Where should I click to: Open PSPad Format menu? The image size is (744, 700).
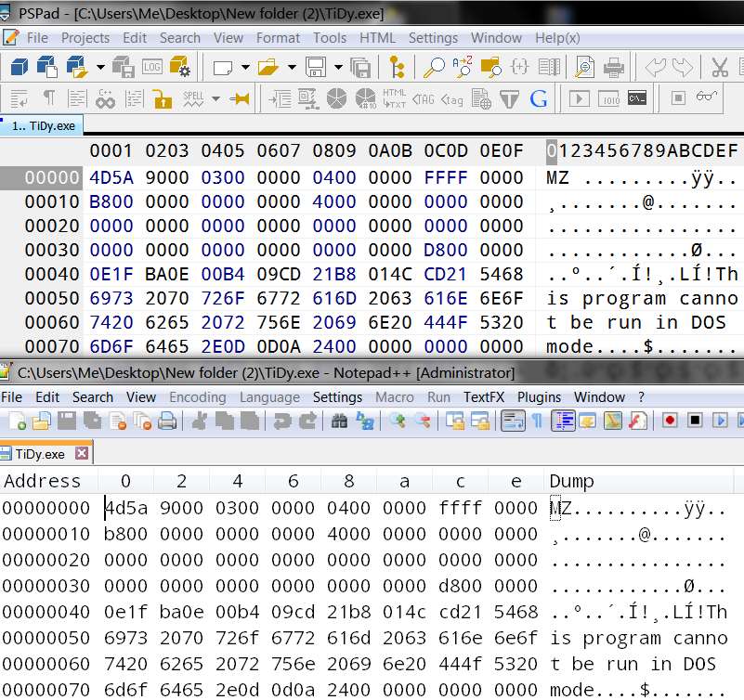click(278, 38)
